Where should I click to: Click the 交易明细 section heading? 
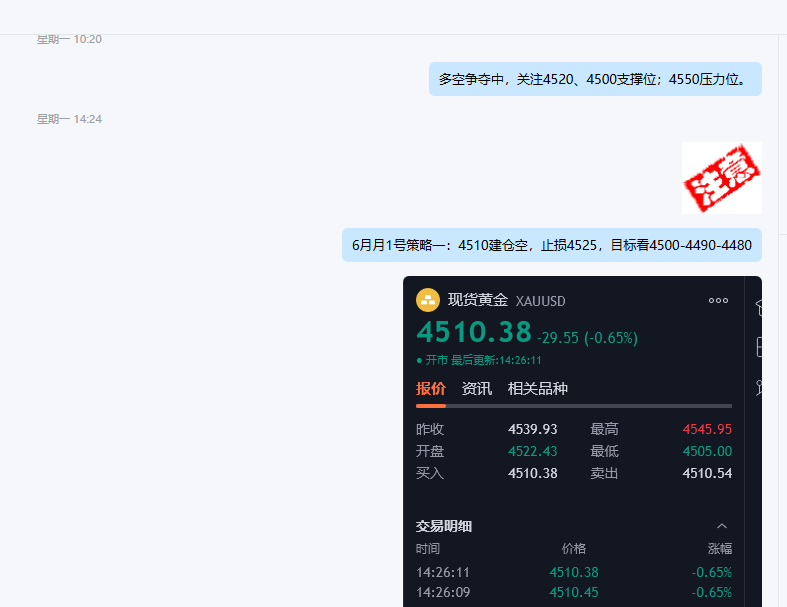tap(444, 526)
